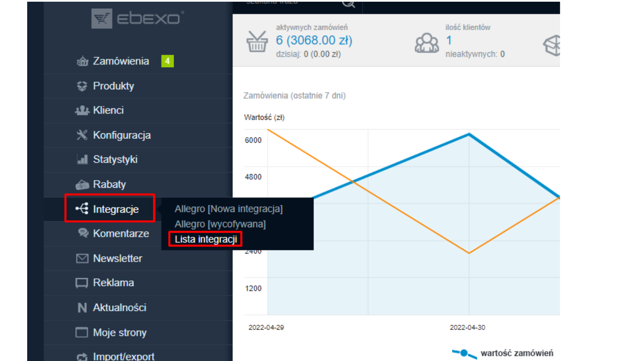Go to Klienci section
Image resolution: width=644 pixels, height=361 pixels.
(x=108, y=110)
